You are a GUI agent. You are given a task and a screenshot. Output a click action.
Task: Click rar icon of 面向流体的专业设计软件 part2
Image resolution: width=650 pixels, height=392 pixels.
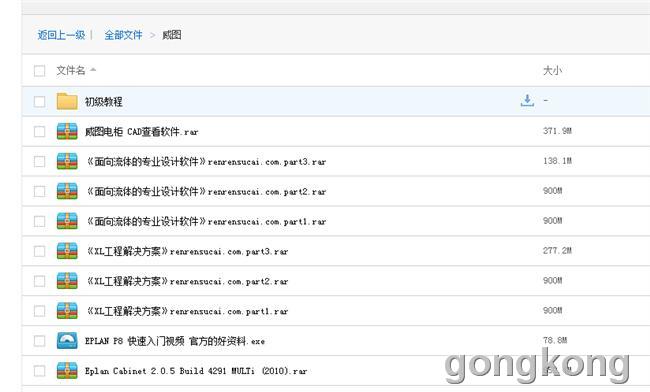(67, 191)
